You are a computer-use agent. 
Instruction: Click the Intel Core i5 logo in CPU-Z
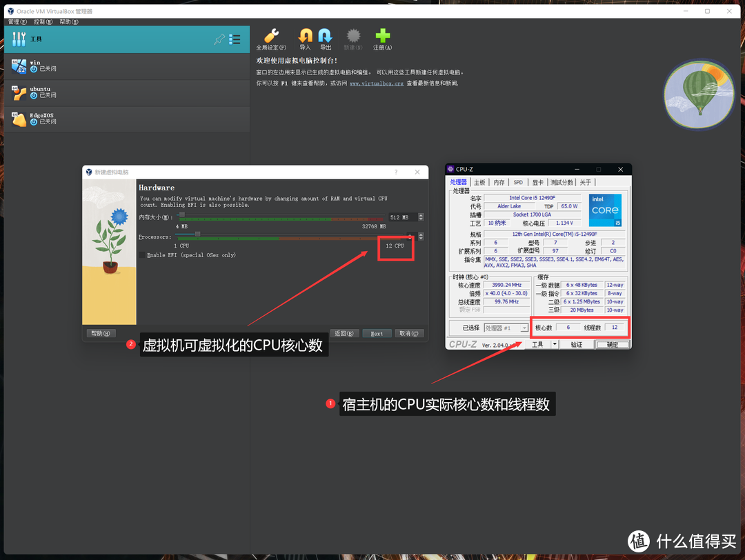[605, 210]
